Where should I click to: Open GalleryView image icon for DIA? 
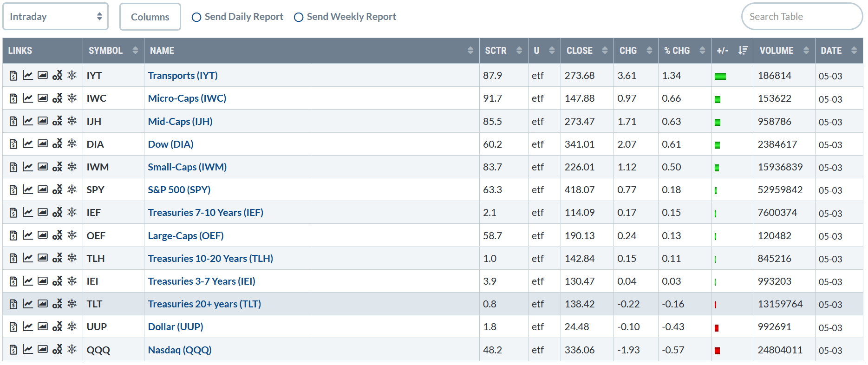pyautogui.click(x=43, y=143)
